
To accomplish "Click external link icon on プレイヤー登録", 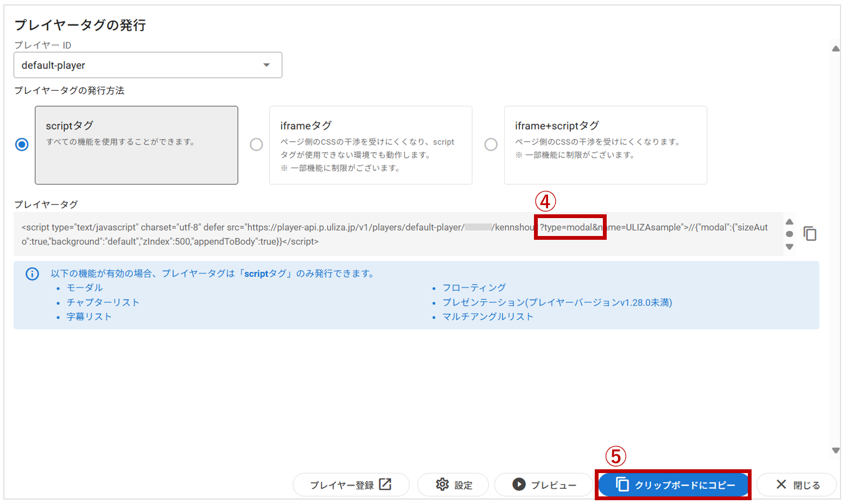I will (x=385, y=484).
